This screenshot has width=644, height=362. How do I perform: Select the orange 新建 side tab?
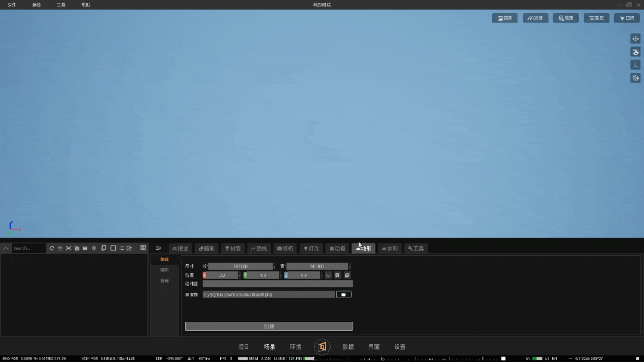tap(165, 259)
